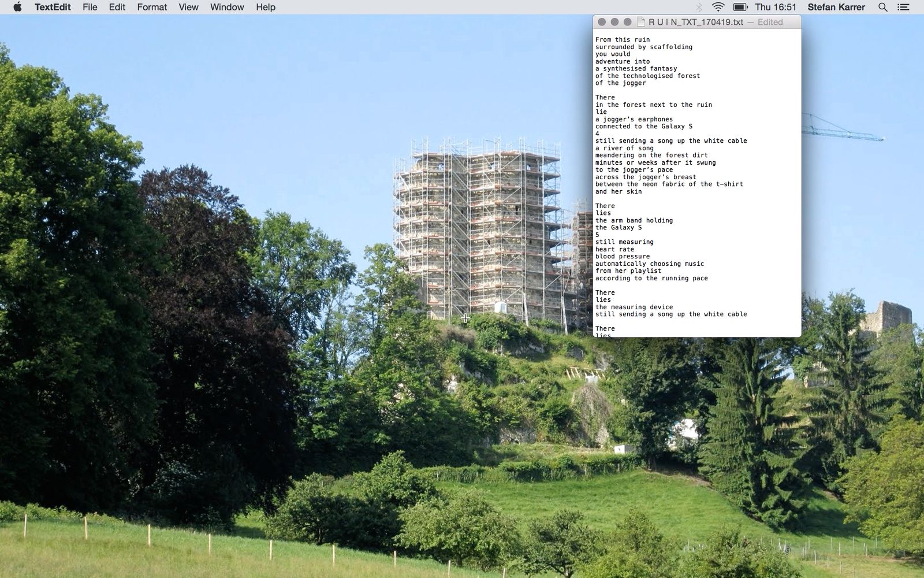The image size is (924, 578).
Task: Open the File menu
Action: point(90,7)
